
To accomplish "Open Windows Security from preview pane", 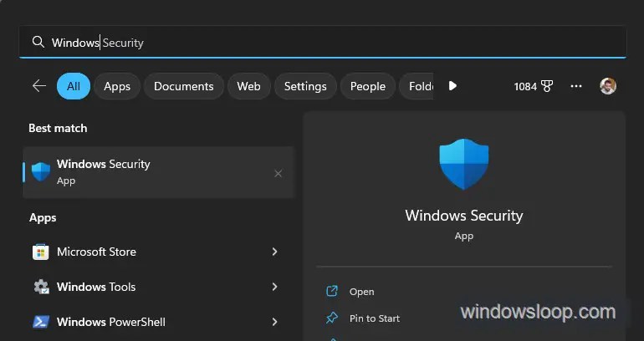I will (361, 292).
